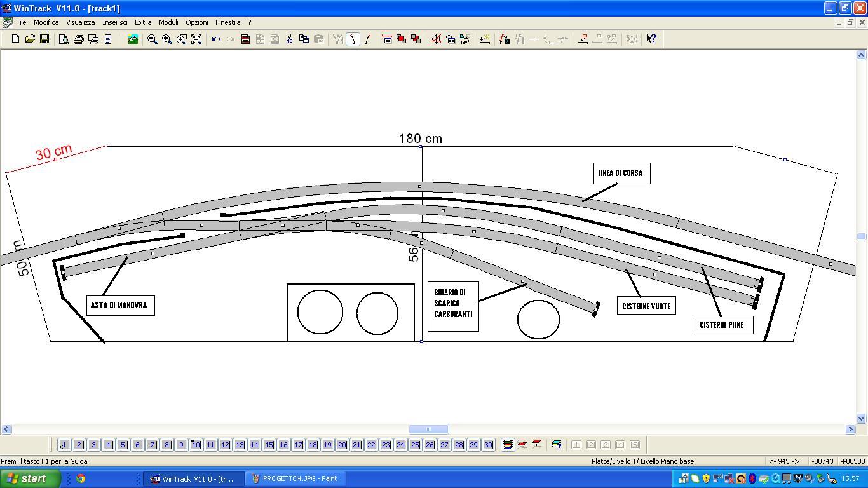868x488 pixels.
Task: Click the horizontal scrollbar thumb
Action: coord(429,430)
